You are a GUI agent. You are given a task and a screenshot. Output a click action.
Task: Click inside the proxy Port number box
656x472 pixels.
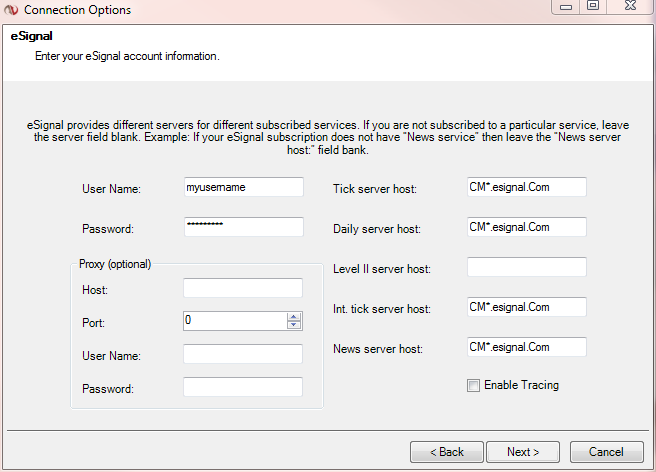(x=235, y=321)
